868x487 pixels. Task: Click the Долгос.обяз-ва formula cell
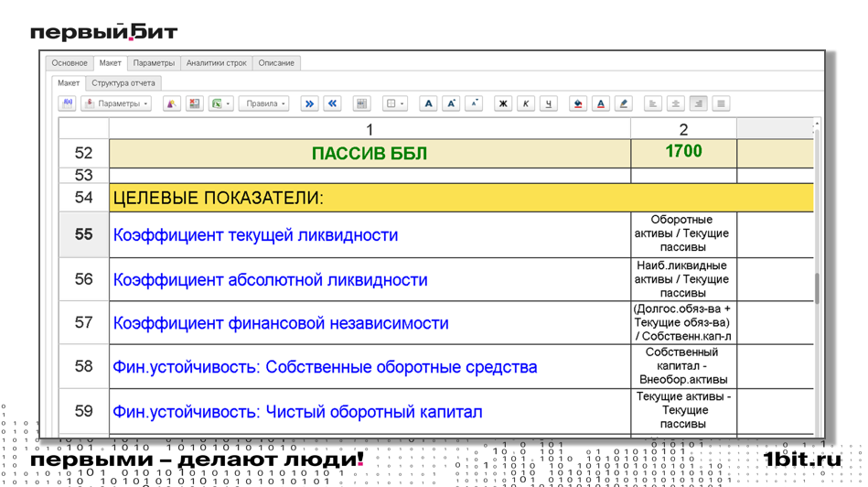683,322
